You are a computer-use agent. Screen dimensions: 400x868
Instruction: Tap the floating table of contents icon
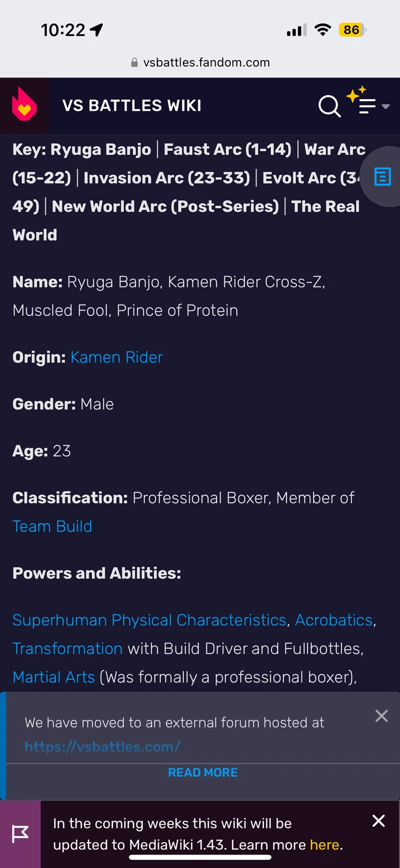coord(383,177)
